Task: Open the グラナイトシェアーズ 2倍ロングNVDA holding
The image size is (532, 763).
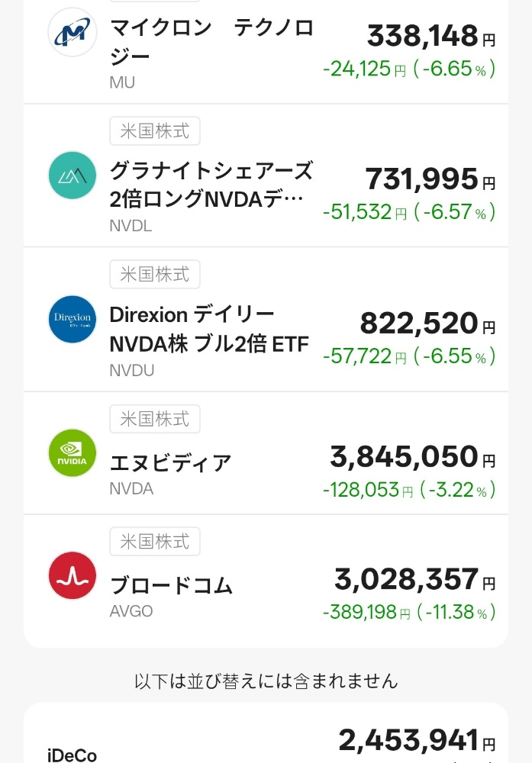Action: tap(211, 185)
